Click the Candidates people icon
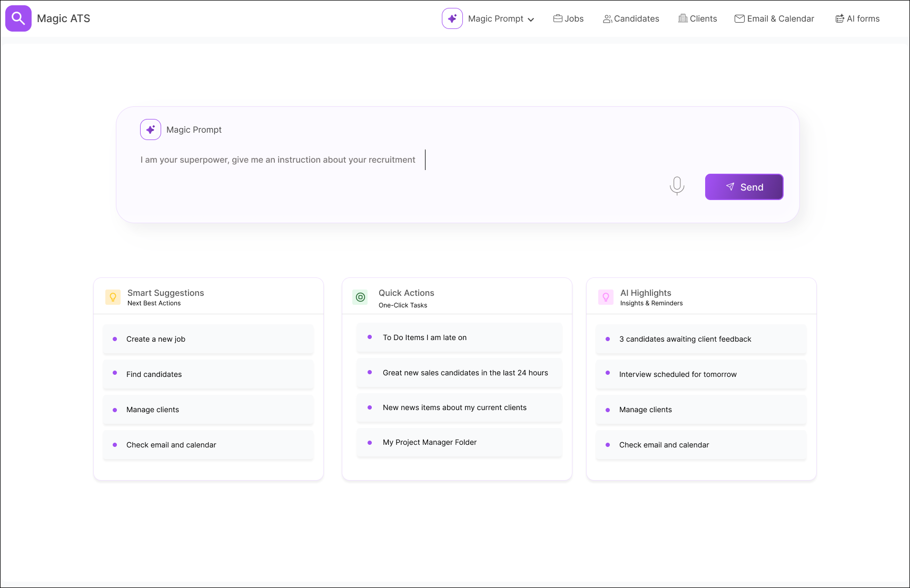910x588 pixels. click(x=607, y=18)
